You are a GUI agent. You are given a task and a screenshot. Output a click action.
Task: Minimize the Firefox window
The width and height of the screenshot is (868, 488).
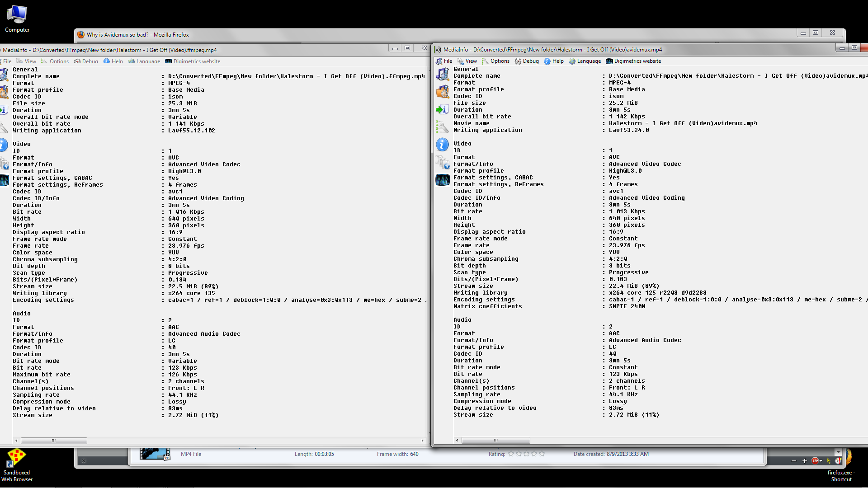803,33
